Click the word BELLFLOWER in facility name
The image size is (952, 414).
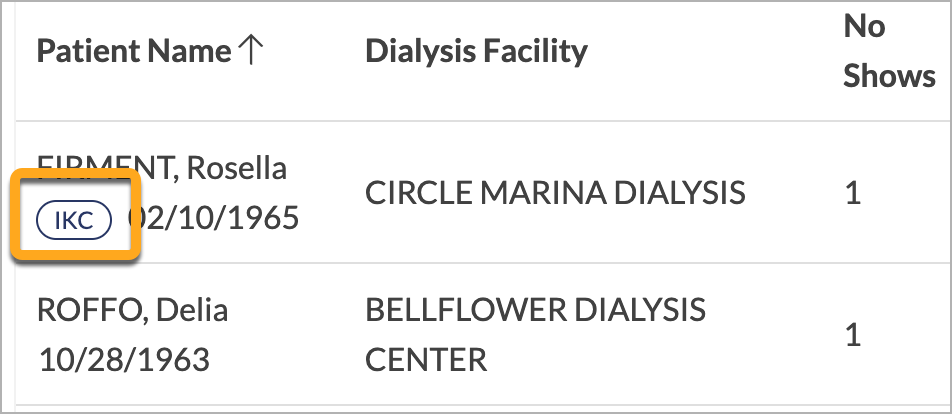[466, 310]
